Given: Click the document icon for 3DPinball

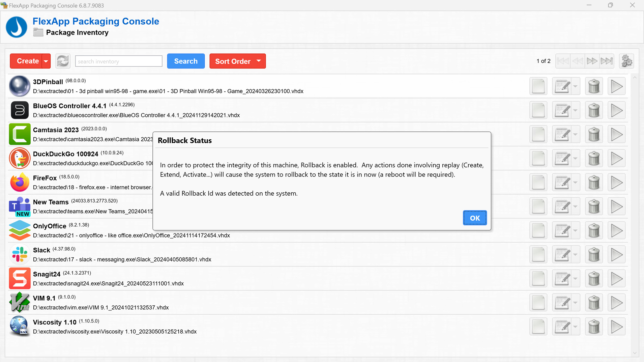Looking at the screenshot, I should 538,86.
